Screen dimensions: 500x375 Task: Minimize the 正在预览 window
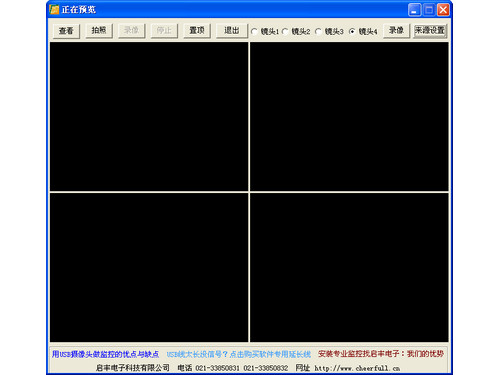[414, 10]
